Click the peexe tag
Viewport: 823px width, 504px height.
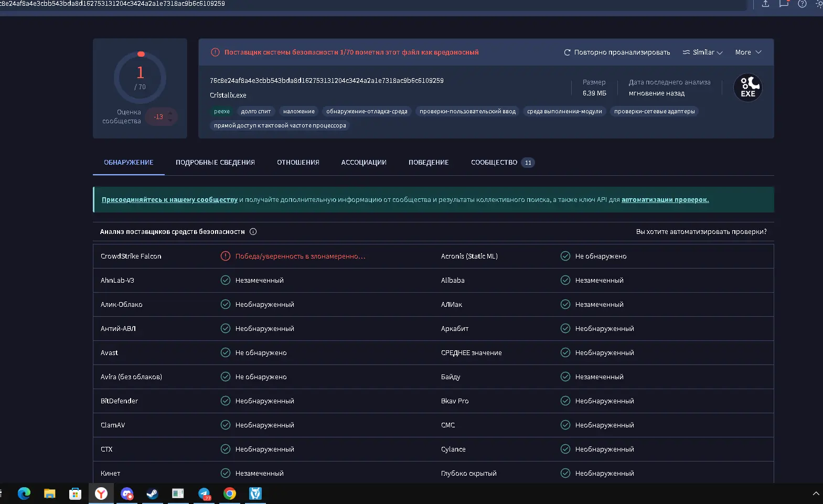pos(222,111)
